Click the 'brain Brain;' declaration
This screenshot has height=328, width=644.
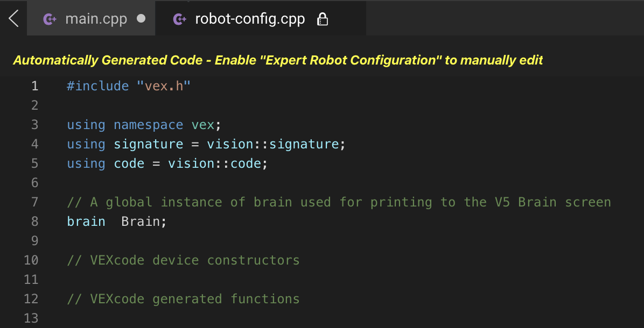point(117,222)
